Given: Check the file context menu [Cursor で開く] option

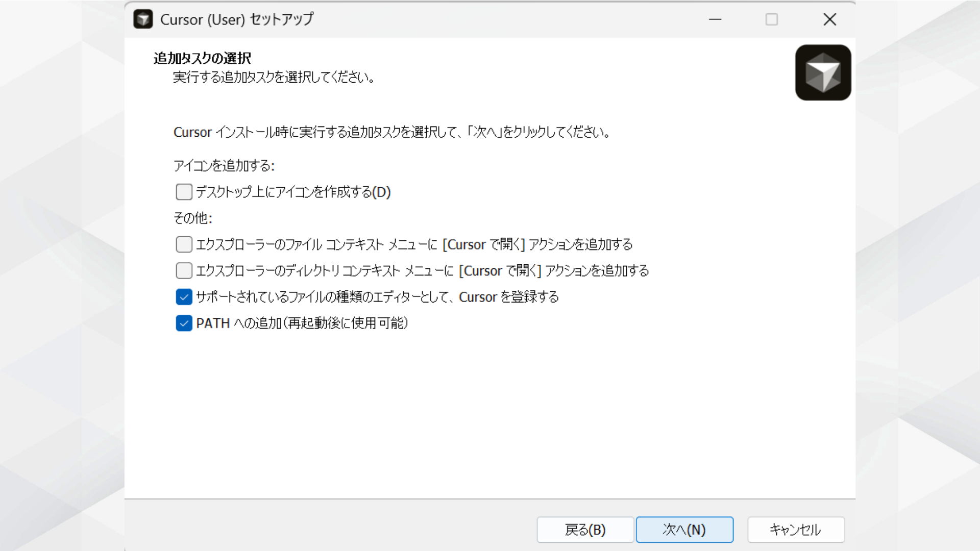Looking at the screenshot, I should [184, 244].
